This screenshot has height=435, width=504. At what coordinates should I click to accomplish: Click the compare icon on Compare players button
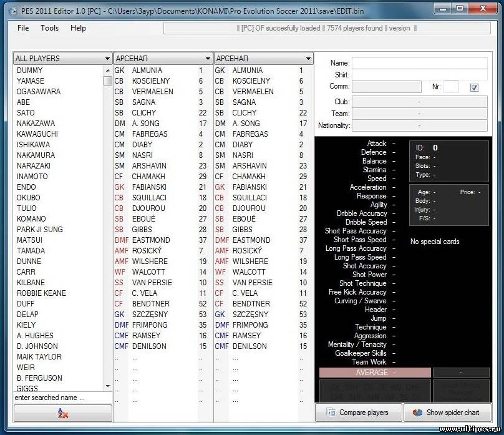tap(331, 413)
